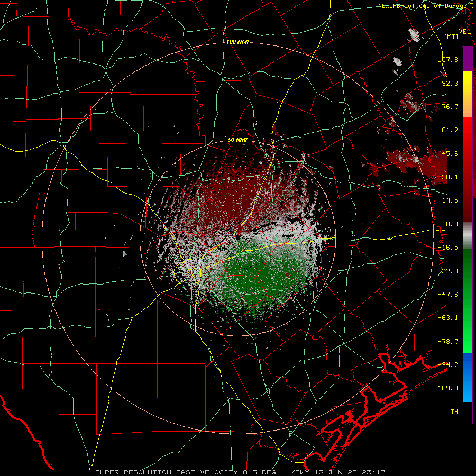Click the VEL legend heading
Image resolution: width=476 pixels, height=476 pixels.
click(x=464, y=31)
